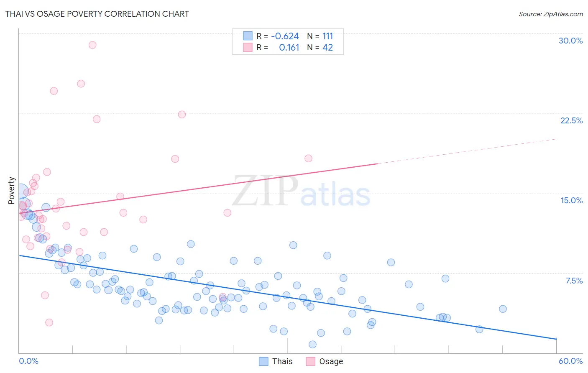This screenshot has height=373, width=588.
Task: Click the 30.0% y-axis label
Action: [570, 41]
